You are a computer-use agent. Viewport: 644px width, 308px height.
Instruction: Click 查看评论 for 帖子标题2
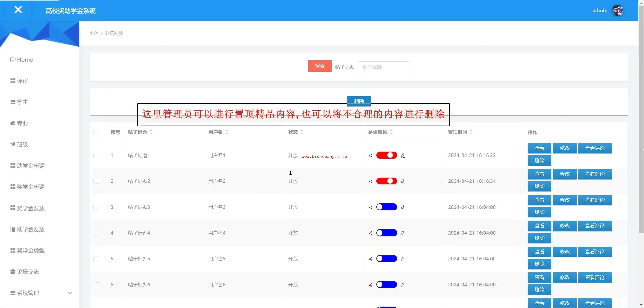pos(595,174)
